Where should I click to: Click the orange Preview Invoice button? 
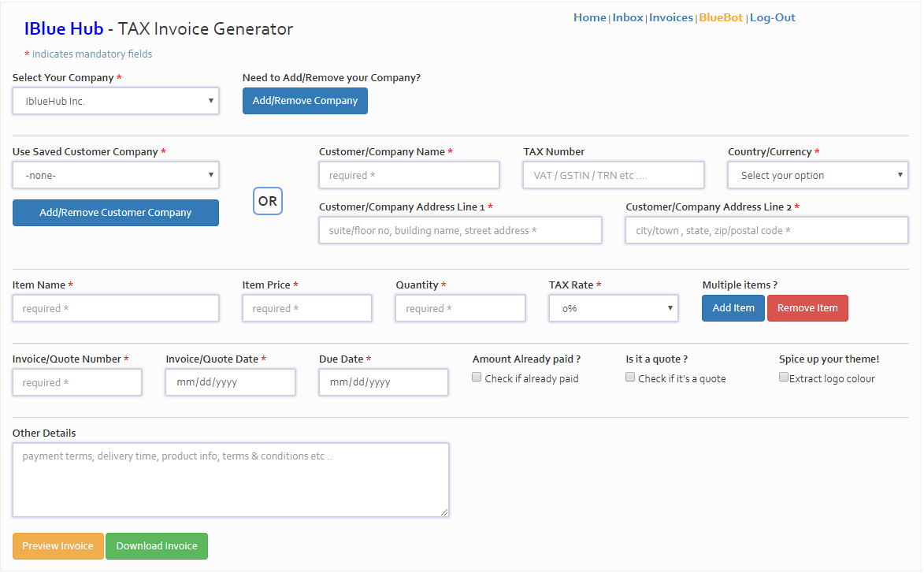click(58, 546)
